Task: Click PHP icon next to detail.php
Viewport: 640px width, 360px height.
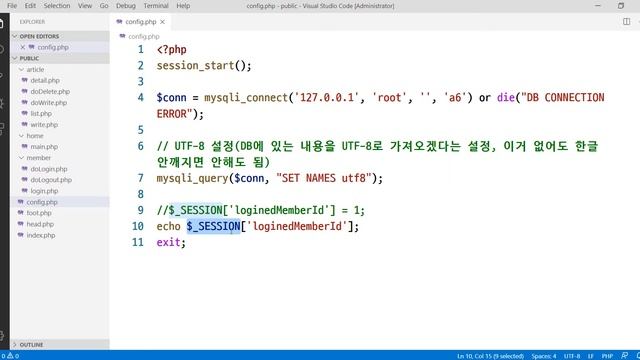Action: (x=24, y=80)
